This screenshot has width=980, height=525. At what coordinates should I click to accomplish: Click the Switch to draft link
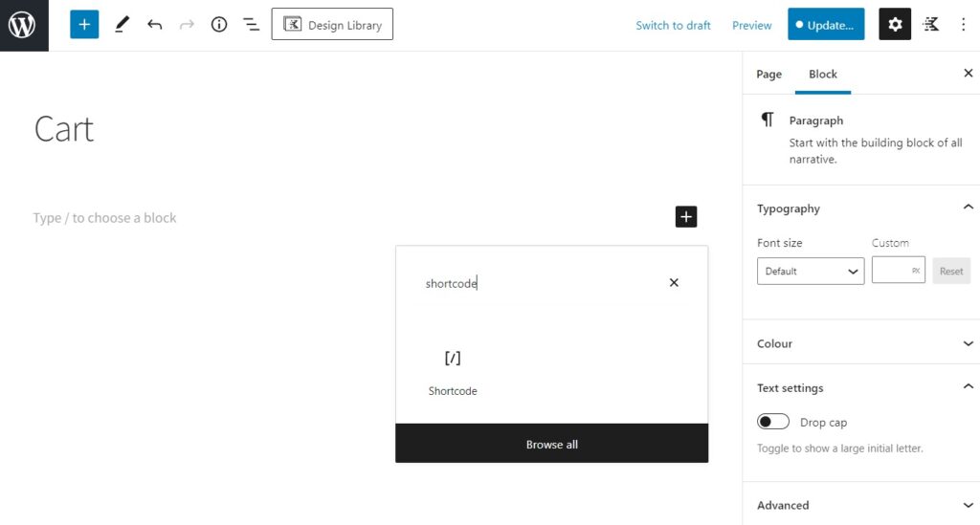coord(673,26)
